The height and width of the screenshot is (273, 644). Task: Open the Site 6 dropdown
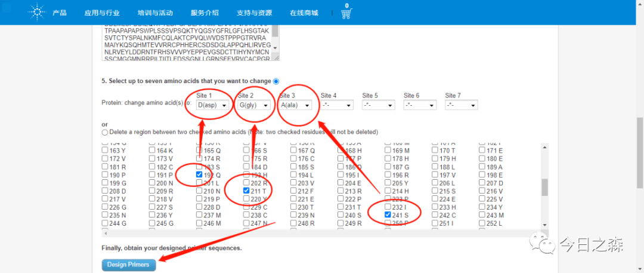coord(420,105)
